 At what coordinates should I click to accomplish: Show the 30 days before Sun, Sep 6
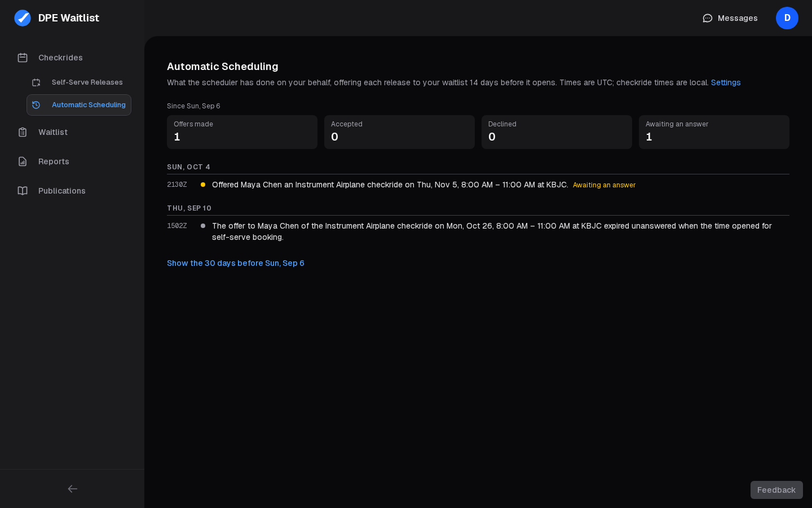[x=236, y=263]
